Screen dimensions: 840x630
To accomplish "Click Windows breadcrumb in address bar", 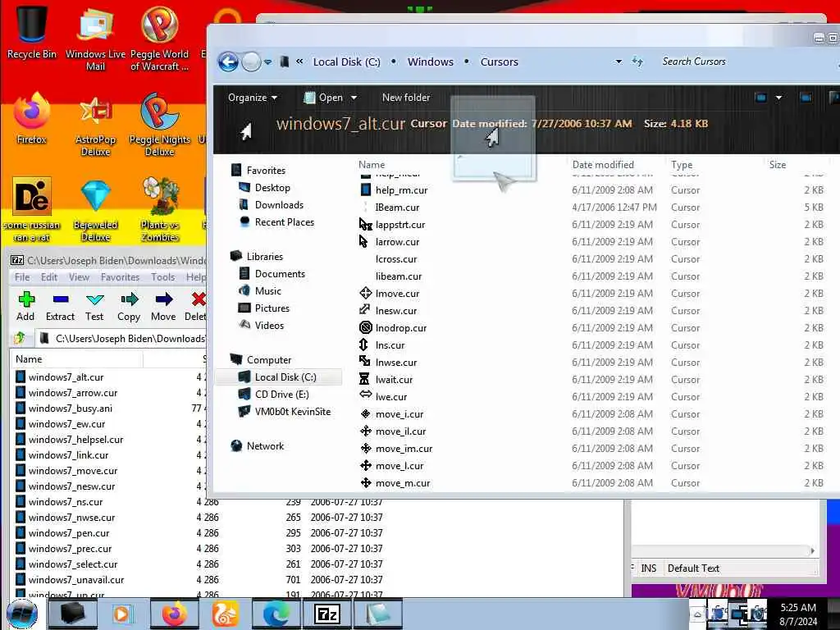I will coord(430,62).
